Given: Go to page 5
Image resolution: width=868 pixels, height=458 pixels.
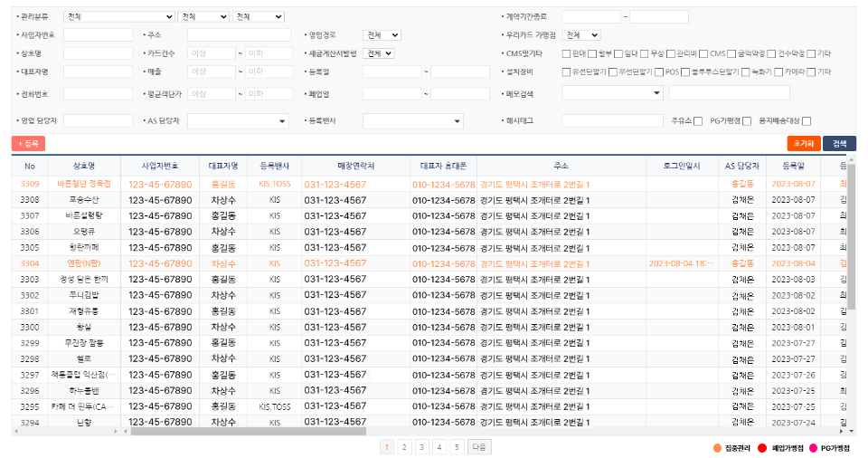Looking at the screenshot, I should [x=457, y=447].
